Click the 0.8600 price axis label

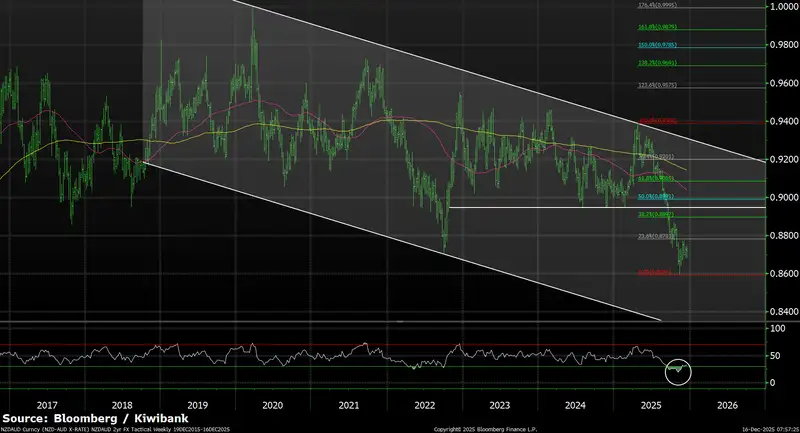781,274
